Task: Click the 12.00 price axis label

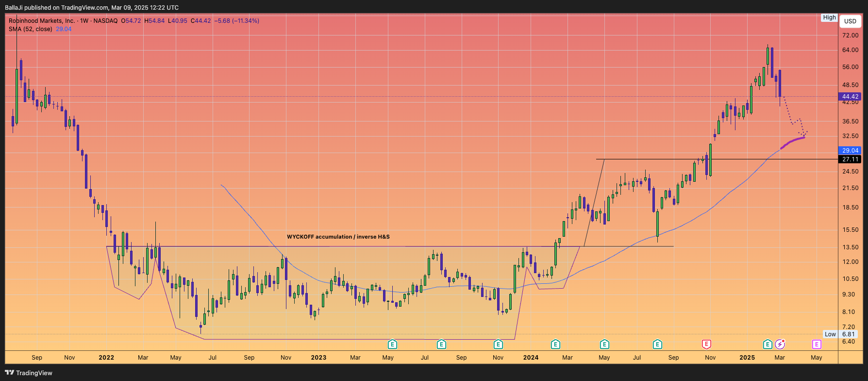Action: point(850,262)
